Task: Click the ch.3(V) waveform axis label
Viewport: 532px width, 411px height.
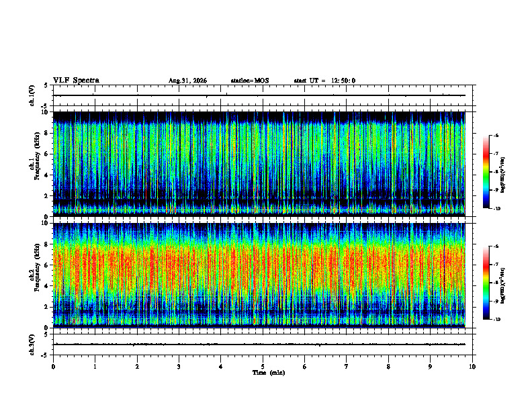Action: point(32,345)
